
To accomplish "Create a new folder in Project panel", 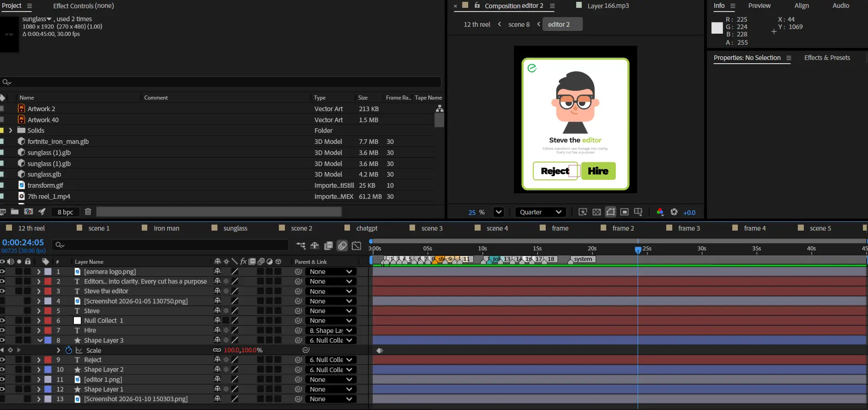I will point(15,212).
